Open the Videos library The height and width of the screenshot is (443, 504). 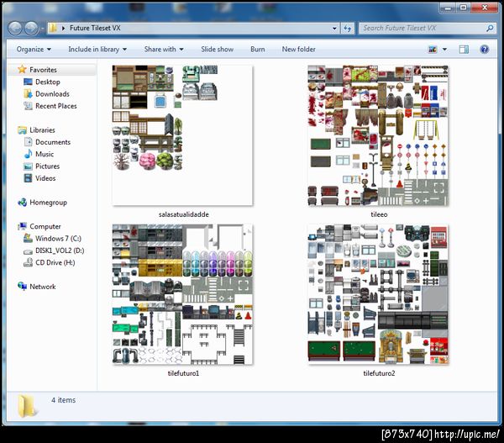pyautogui.click(x=45, y=178)
